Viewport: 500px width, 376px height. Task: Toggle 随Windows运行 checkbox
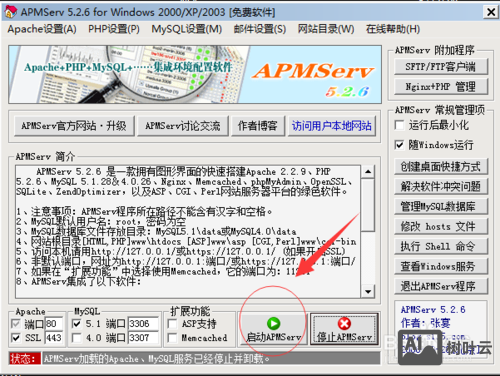click(x=399, y=145)
